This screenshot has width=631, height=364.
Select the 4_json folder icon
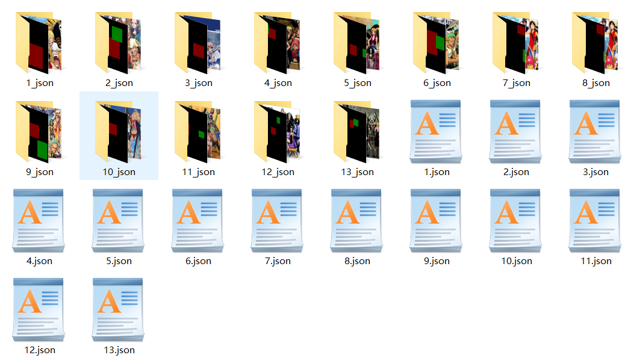[278, 43]
